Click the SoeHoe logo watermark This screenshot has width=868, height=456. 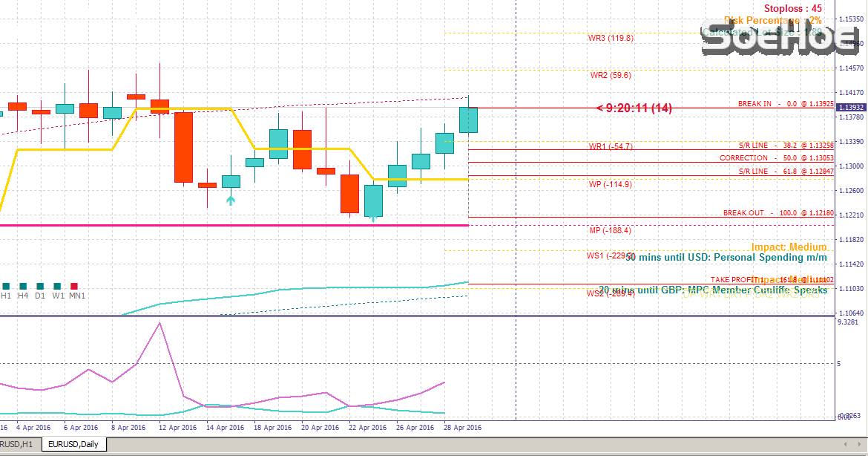779,39
